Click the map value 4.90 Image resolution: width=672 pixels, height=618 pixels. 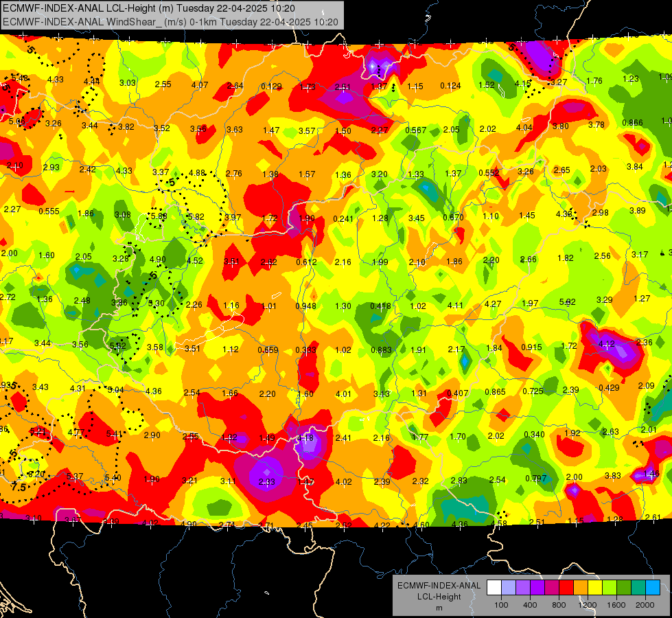[158, 260]
